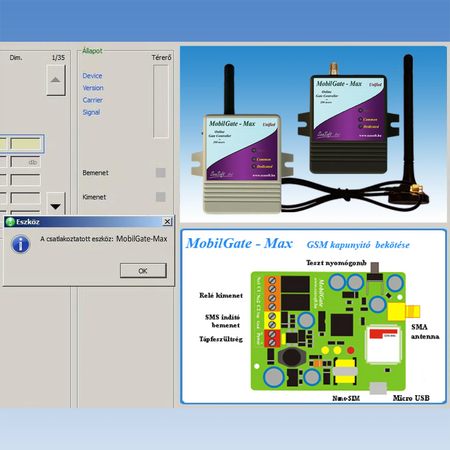Screen dimensions: 450x450
Task: Close the Eszköz dialog with X
Action: point(167,222)
